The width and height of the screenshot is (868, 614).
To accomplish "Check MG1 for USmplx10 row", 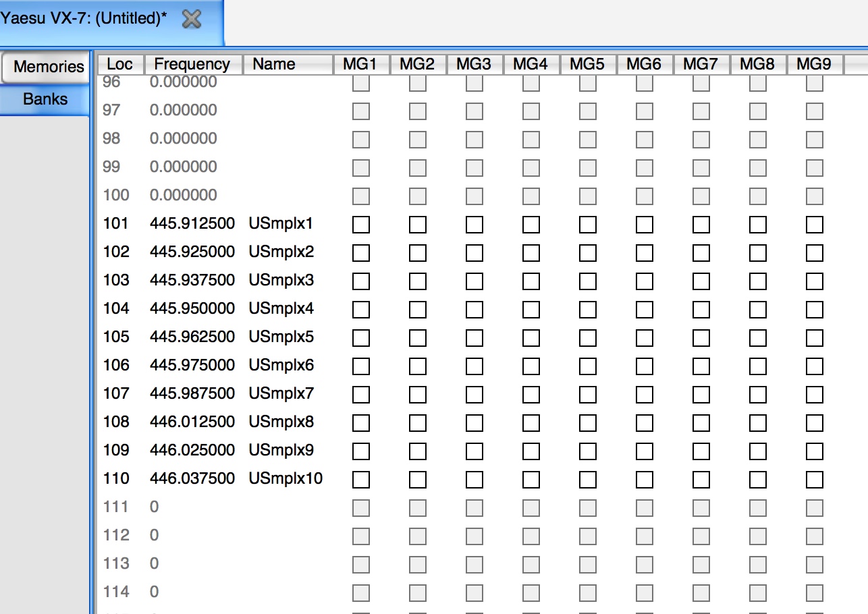I will pos(361,479).
